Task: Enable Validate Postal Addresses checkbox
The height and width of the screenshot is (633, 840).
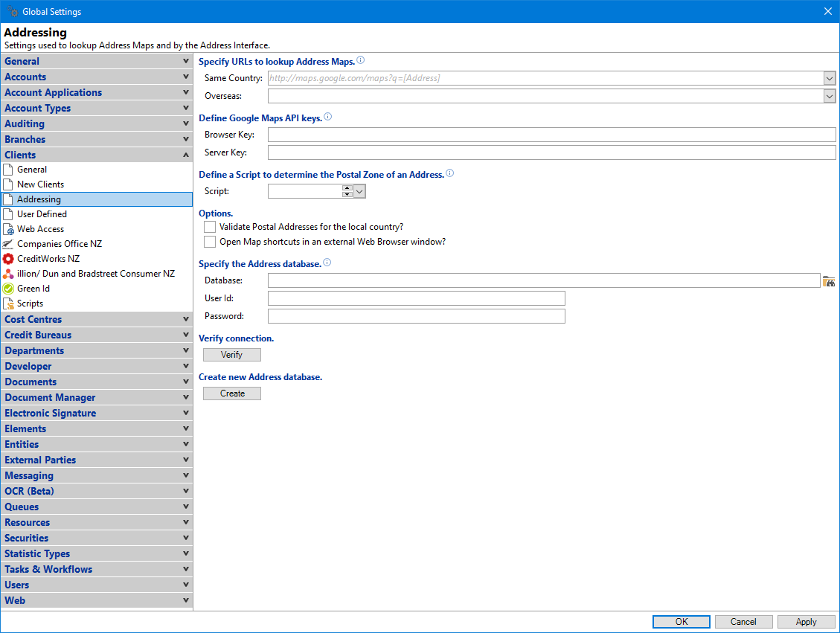Action: click(x=210, y=227)
